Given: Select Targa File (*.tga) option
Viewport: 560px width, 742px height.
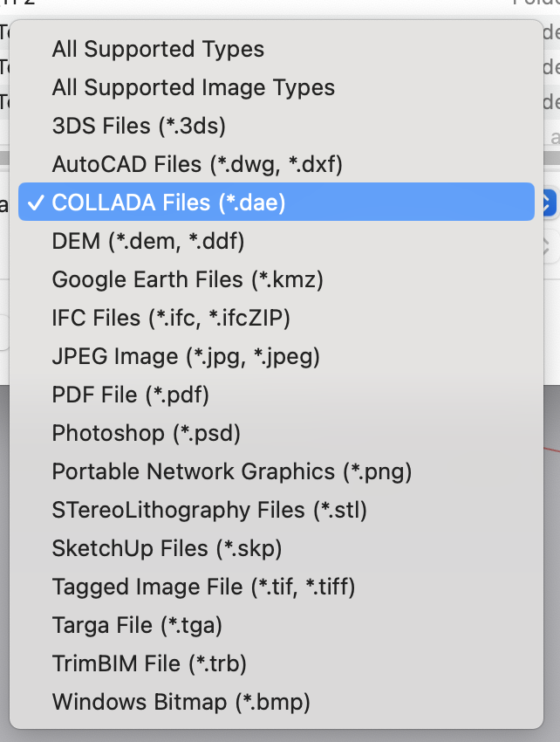Looking at the screenshot, I should click(137, 625).
